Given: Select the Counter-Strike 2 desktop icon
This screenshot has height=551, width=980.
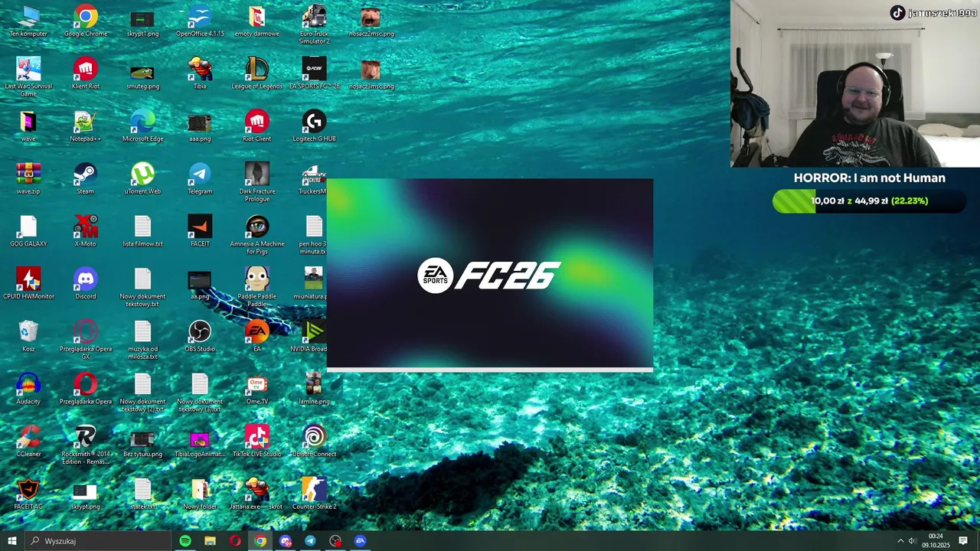Looking at the screenshot, I should point(314,494).
